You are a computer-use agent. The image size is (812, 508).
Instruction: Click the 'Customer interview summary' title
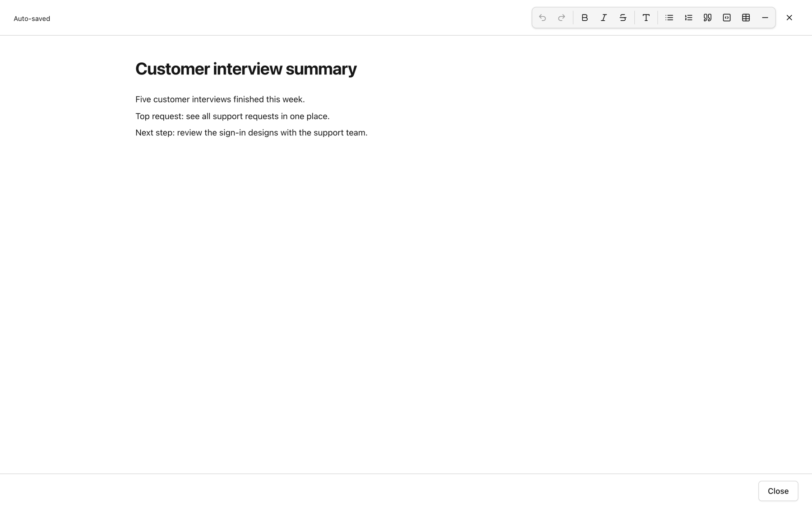point(246,69)
